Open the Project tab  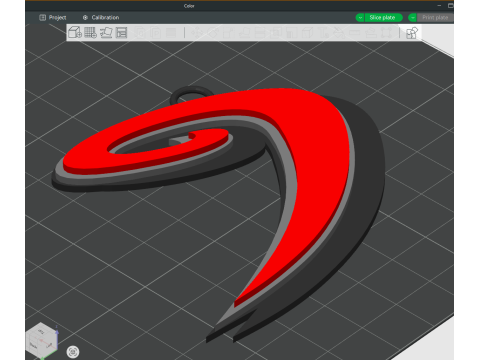pos(53,17)
